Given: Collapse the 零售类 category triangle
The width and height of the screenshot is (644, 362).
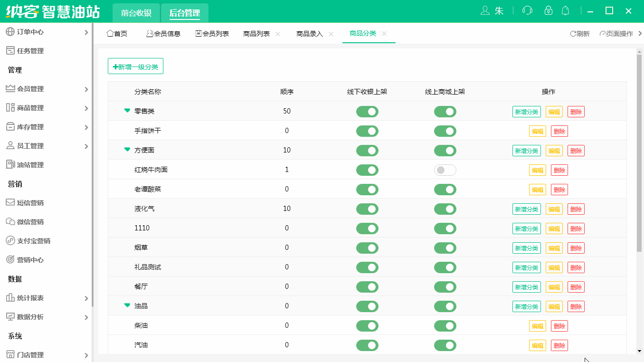Looking at the screenshot, I should coord(127,110).
